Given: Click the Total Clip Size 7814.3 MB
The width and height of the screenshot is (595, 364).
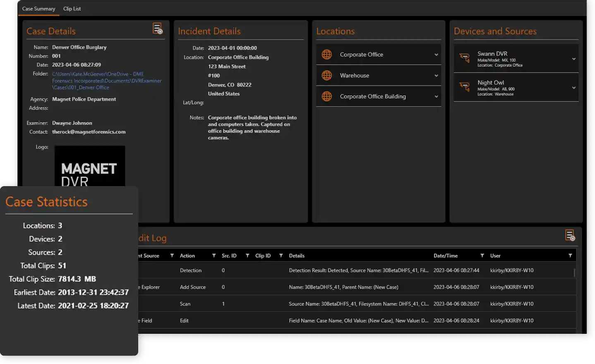Looking at the screenshot, I should point(77,279).
